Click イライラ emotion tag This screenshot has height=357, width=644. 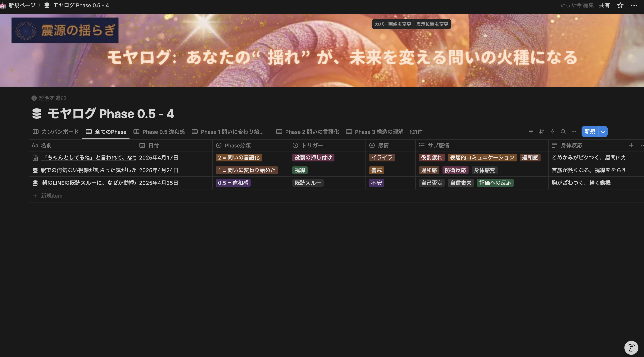point(382,158)
